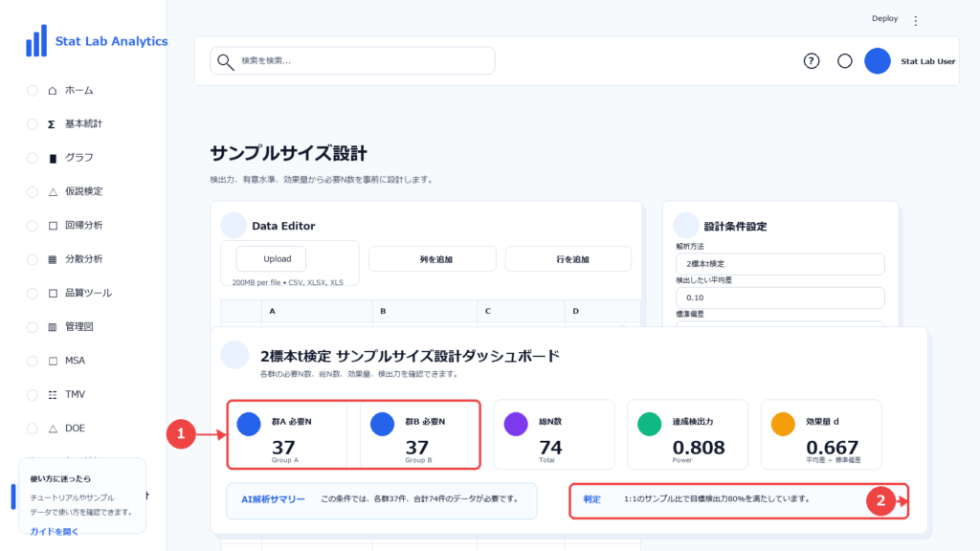Click the AI解析サマリー label
This screenshot has width=980, height=551.
273,499
